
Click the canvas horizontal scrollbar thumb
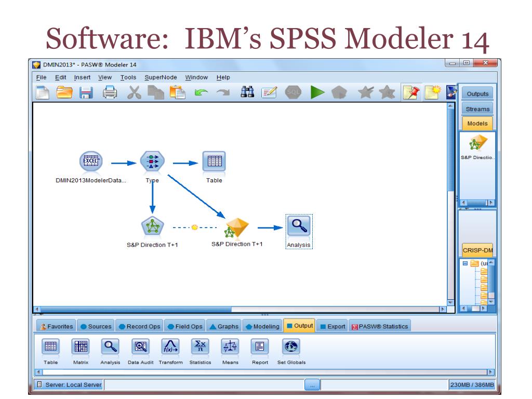[135, 310]
